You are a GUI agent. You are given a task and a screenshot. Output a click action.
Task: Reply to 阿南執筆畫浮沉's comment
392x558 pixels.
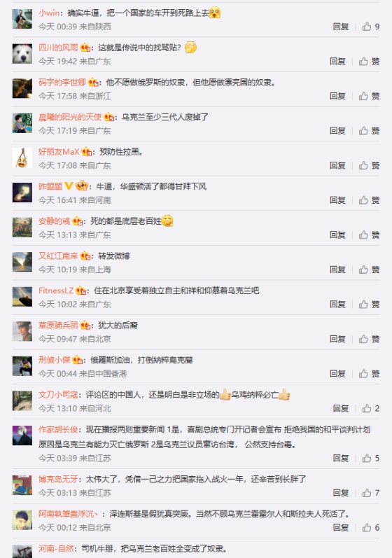(341, 527)
